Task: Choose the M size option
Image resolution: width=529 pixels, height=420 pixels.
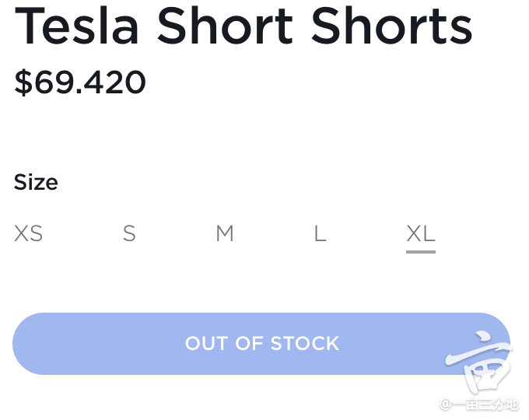Action: pyautogui.click(x=225, y=233)
